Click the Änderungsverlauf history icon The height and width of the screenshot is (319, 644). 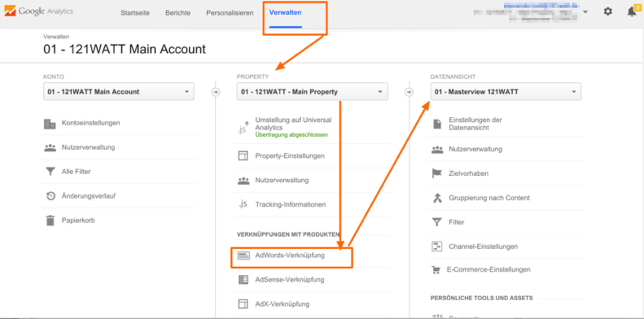tap(50, 196)
